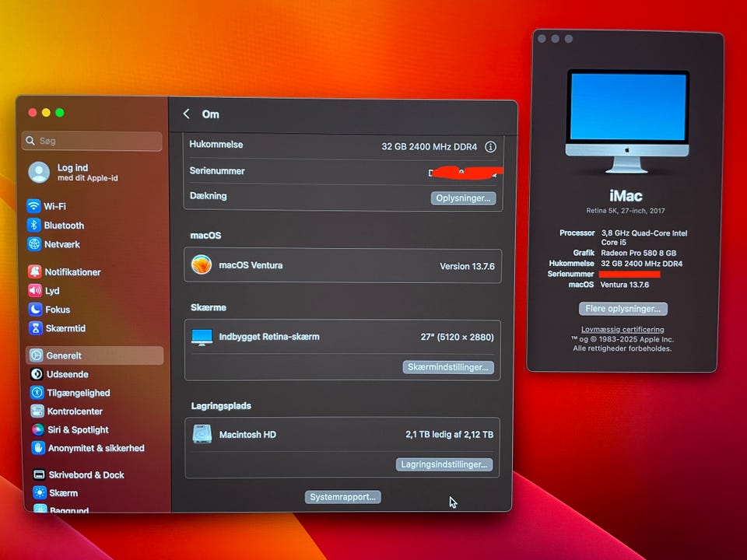
Task: Open Siri & Spotlight icon
Action: pyautogui.click(x=37, y=429)
